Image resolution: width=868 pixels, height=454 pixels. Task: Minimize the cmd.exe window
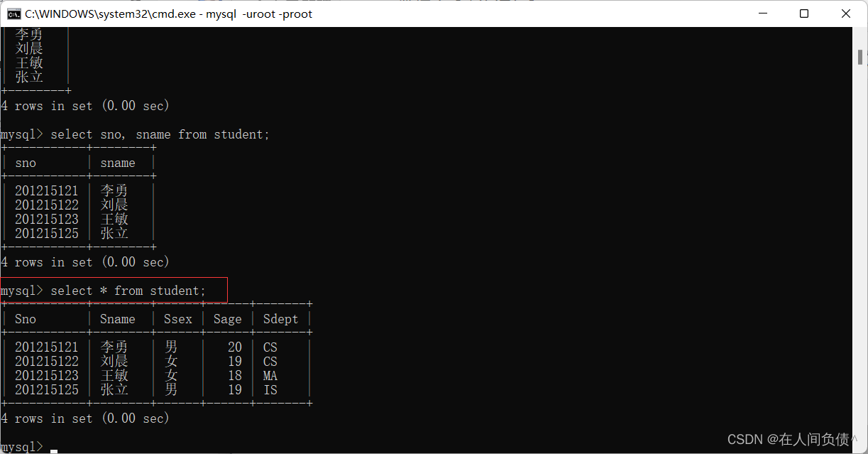[763, 13]
